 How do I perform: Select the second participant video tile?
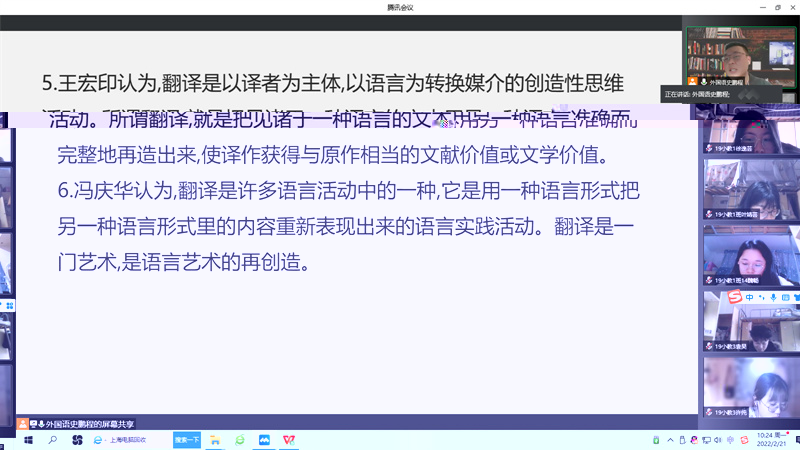751,183
